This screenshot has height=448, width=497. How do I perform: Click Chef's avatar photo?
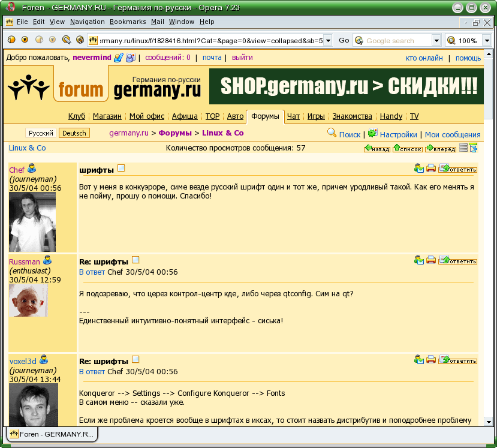[x=32, y=222]
